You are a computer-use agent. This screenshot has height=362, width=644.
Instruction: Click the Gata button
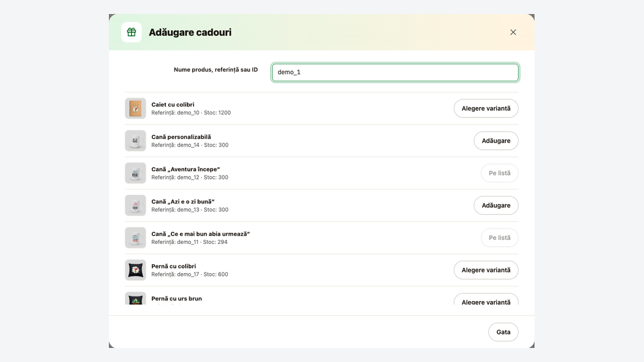pyautogui.click(x=503, y=332)
